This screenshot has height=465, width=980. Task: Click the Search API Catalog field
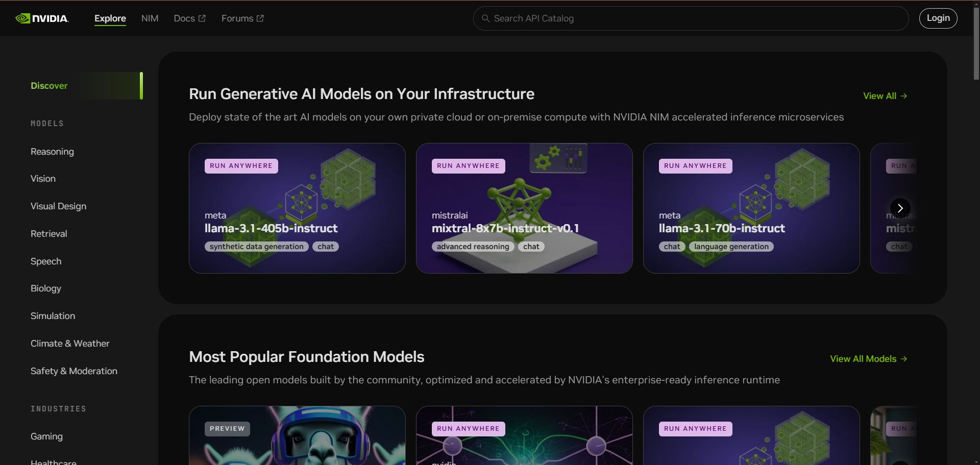tap(691, 18)
